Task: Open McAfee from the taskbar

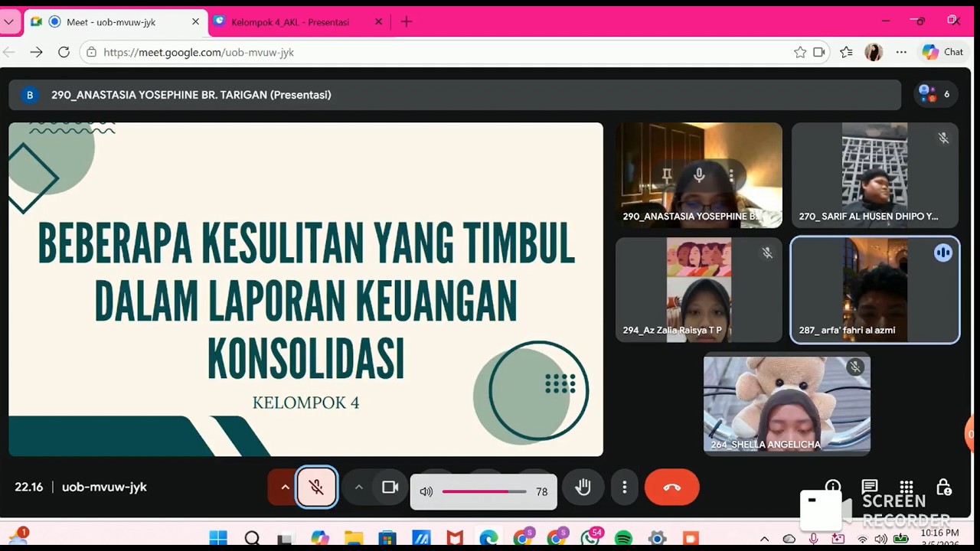Action: 455,538
